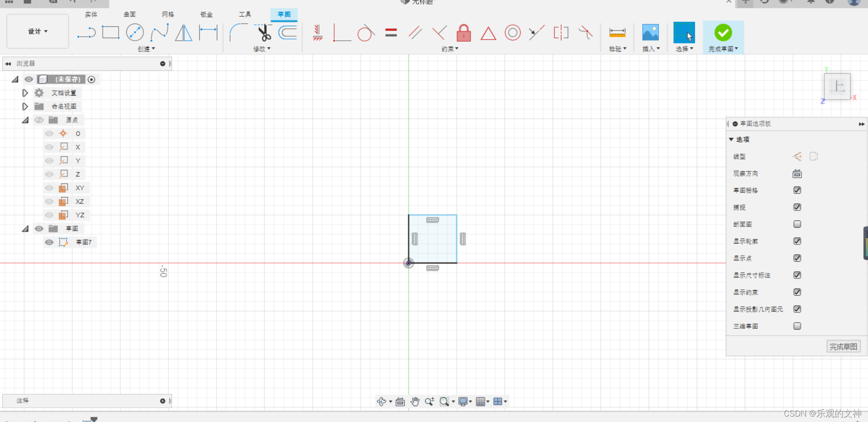Select the Line sketch tool

point(86,33)
